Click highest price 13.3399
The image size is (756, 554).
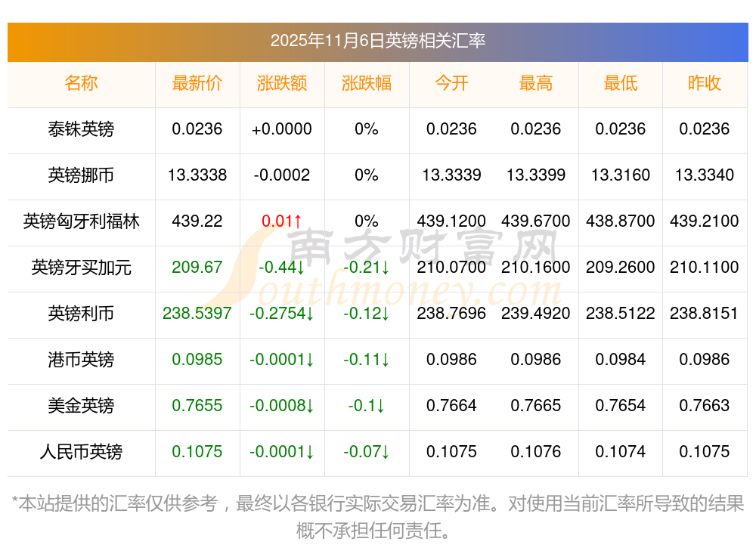coord(536,175)
